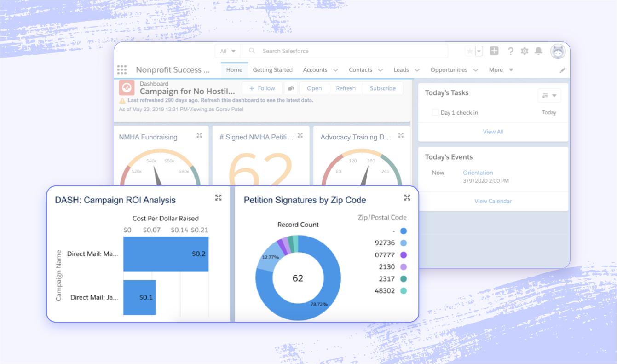Expand the Opportunities tab chevron
617x364 pixels.
pos(476,70)
